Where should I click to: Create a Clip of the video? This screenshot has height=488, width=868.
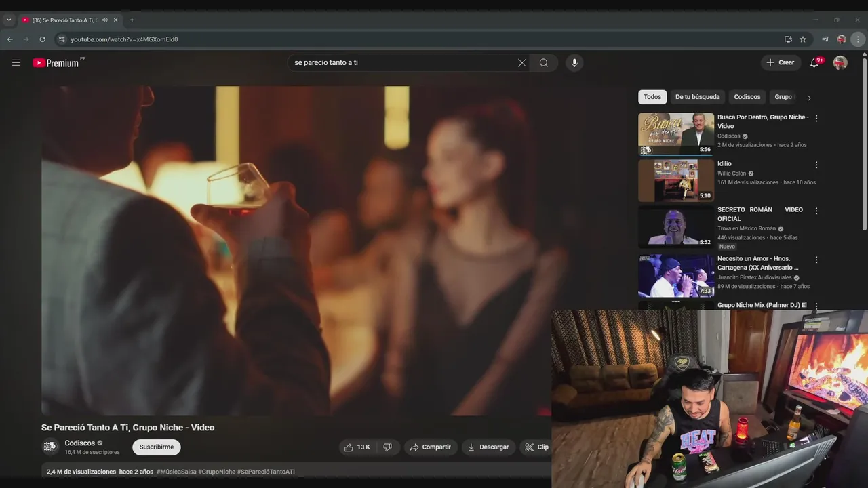[536, 447]
